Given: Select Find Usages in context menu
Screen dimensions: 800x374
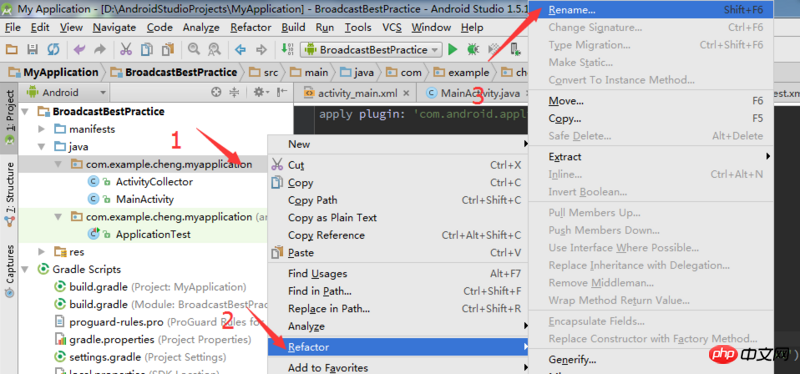Looking at the screenshot, I should tap(398, 274).
